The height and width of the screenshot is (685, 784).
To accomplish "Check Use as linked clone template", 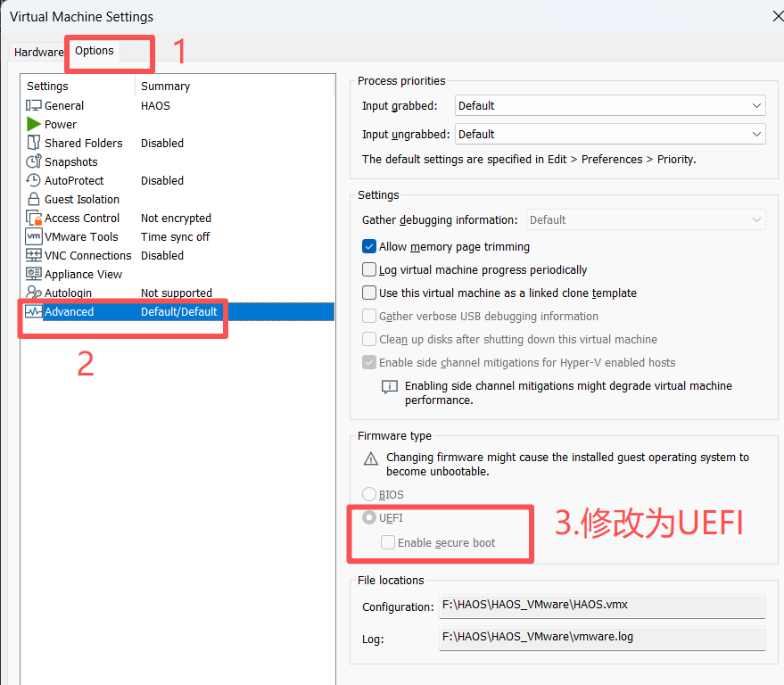I will pos(369,293).
